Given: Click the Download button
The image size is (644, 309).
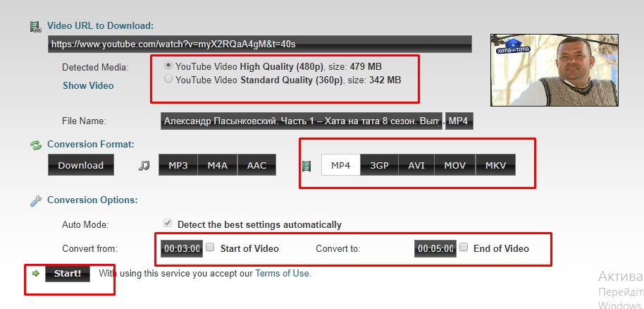Looking at the screenshot, I should tap(80, 166).
